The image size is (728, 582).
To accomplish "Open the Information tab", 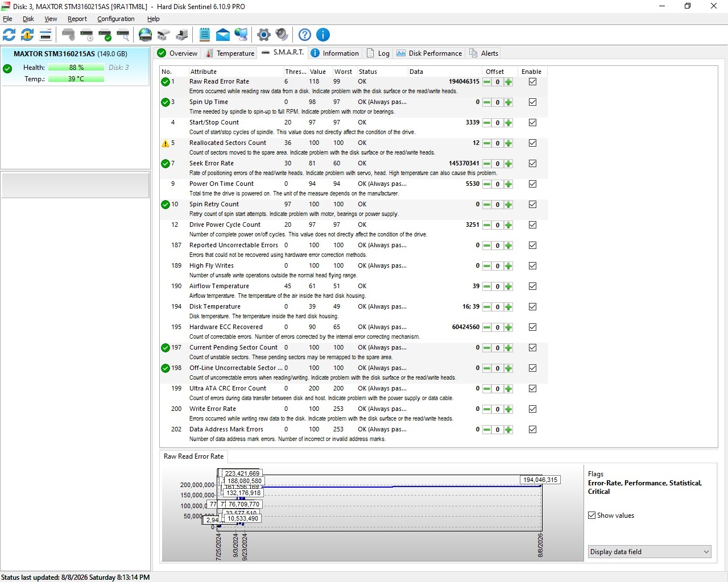I will (x=335, y=53).
